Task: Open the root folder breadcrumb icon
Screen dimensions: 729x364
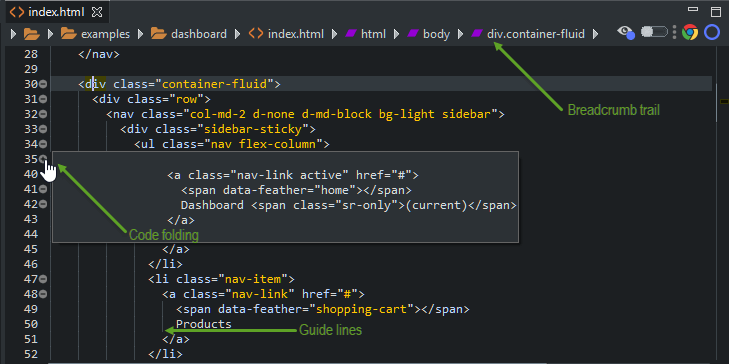Action: (32, 33)
